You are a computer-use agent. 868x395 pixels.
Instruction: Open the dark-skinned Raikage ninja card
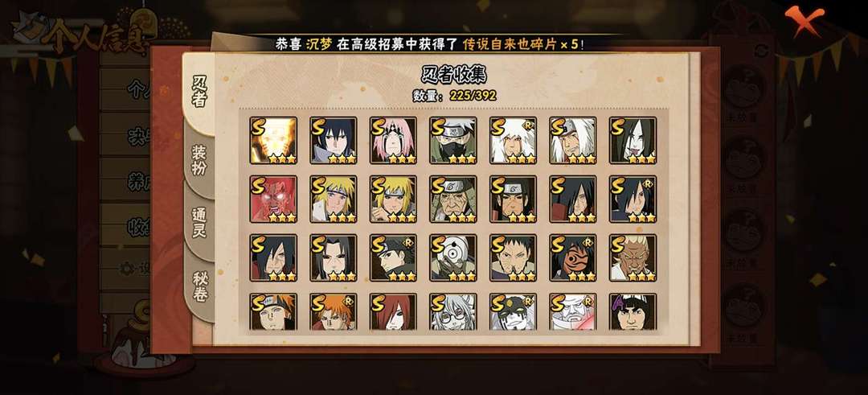click(x=633, y=258)
